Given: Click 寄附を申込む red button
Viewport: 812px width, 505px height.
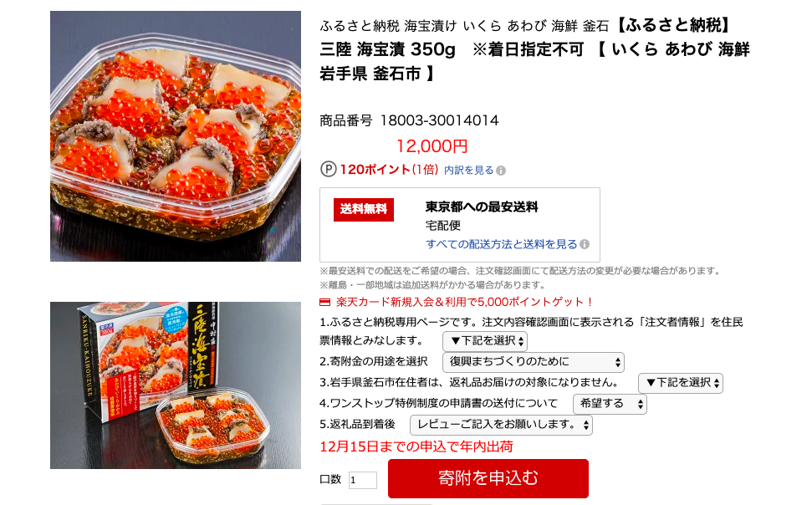Looking at the screenshot, I should [x=488, y=478].
